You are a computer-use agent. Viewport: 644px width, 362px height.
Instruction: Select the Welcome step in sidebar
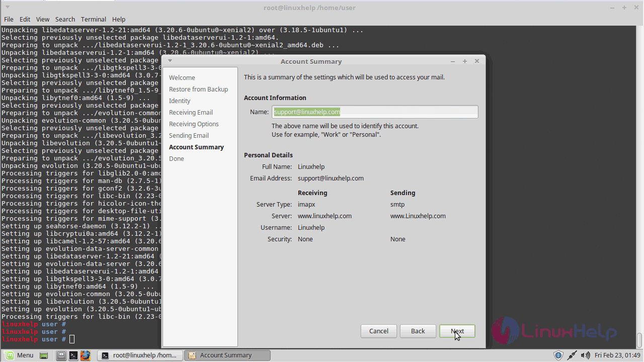coord(182,77)
